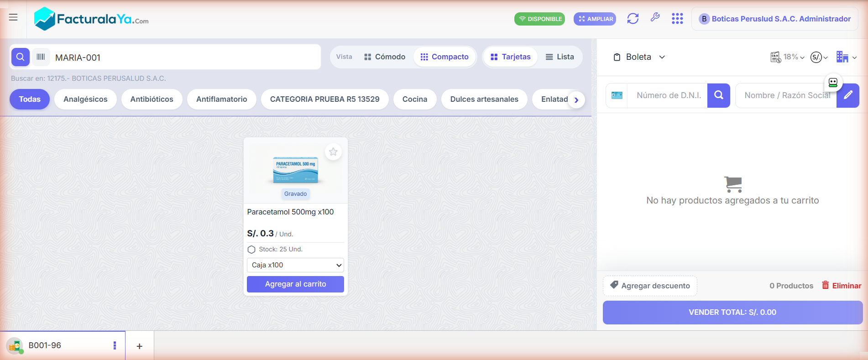This screenshot has height=360, width=868.
Task: Click the Paracetamol product image
Action: tap(296, 170)
